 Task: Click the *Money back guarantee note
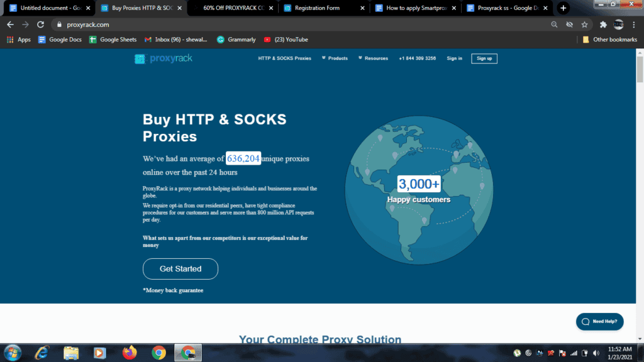[x=173, y=290]
